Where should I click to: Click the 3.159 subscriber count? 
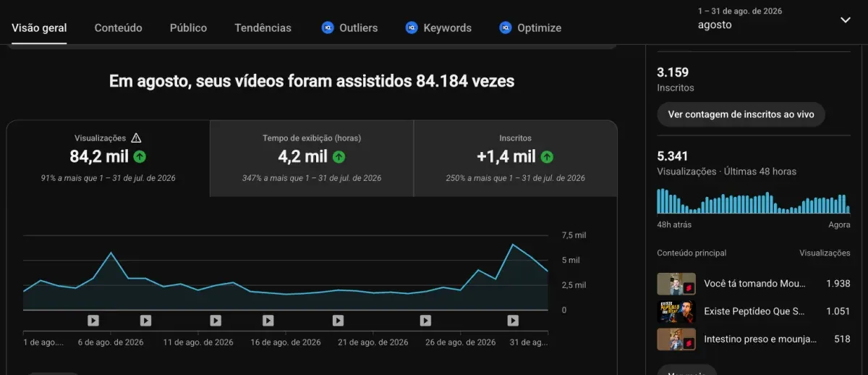coord(673,72)
